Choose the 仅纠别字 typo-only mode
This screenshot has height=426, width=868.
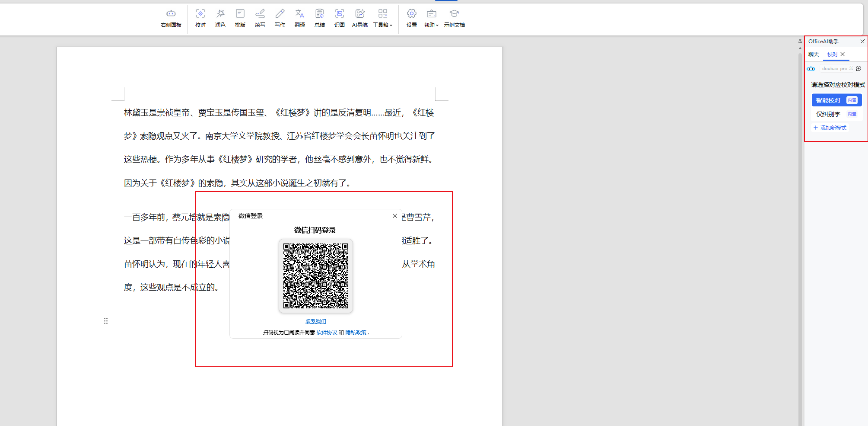(828, 114)
